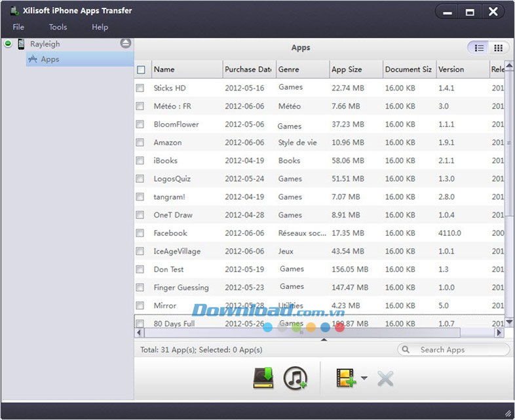Viewport: 515px width, 420px height.
Task: Collapse the Rayleigh device tree node
Action: click(9, 43)
